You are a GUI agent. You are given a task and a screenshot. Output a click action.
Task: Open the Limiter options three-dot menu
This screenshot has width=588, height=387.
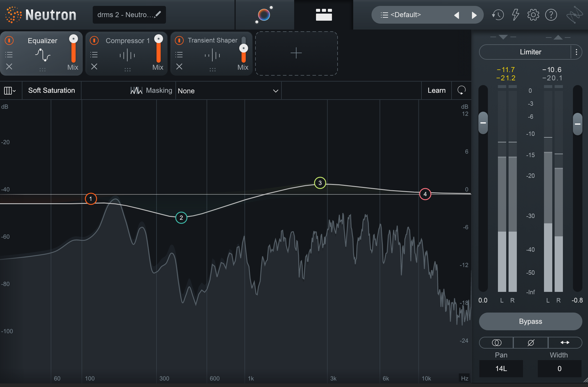tap(576, 52)
